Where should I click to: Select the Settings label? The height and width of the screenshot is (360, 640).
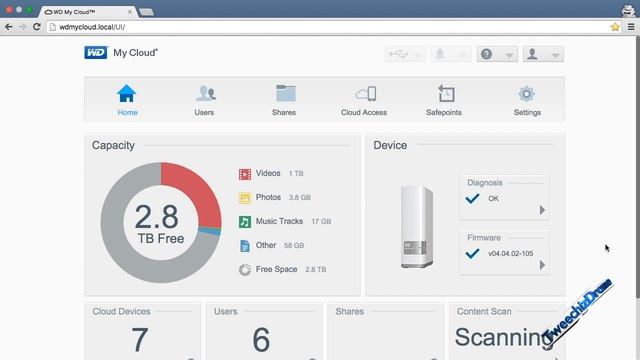527,112
